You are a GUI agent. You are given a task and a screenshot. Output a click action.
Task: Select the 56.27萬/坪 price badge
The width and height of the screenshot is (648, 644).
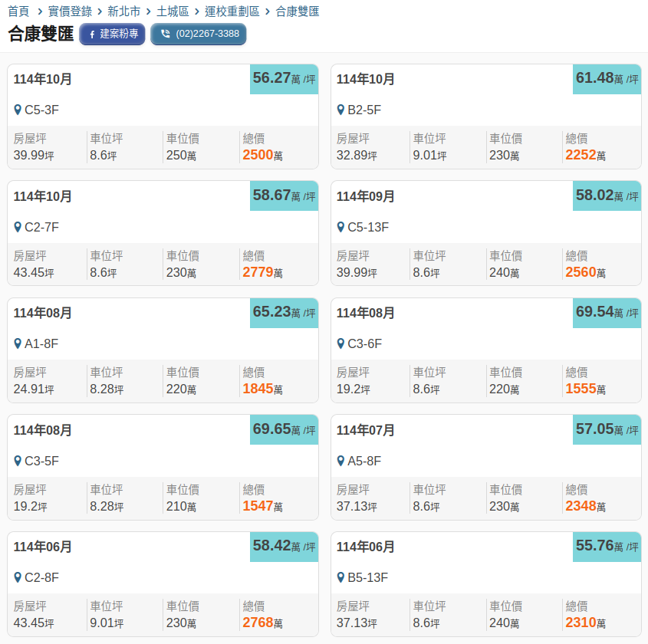click(284, 79)
